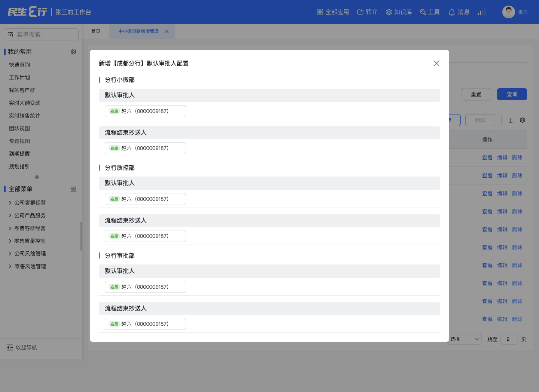Expand 零售客群经营 menu group
Image resolution: width=539 pixels, height=392 pixels.
[x=27, y=228]
